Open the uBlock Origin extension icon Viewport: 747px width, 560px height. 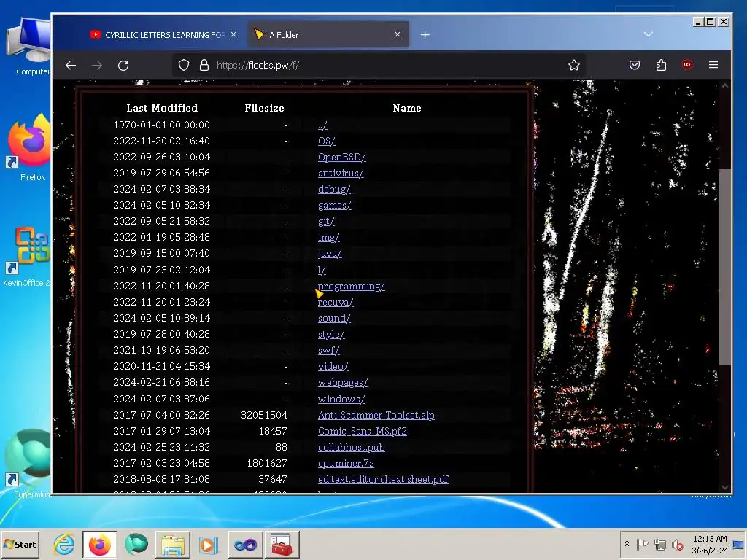(687, 65)
